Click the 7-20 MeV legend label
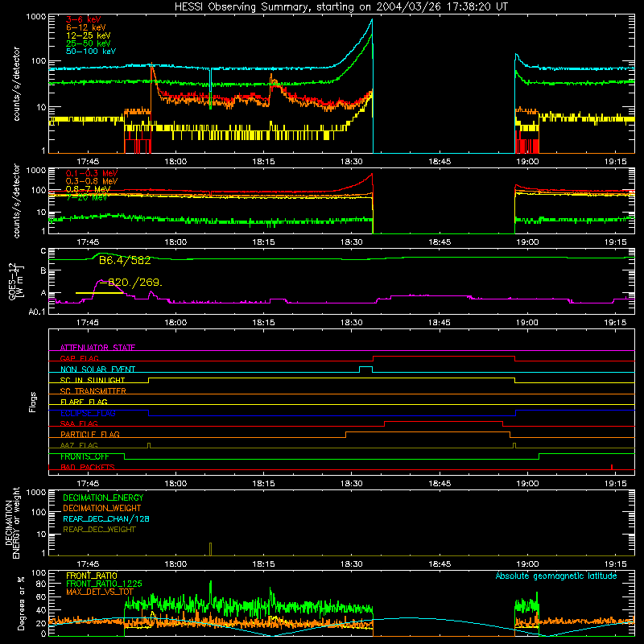 point(87,197)
